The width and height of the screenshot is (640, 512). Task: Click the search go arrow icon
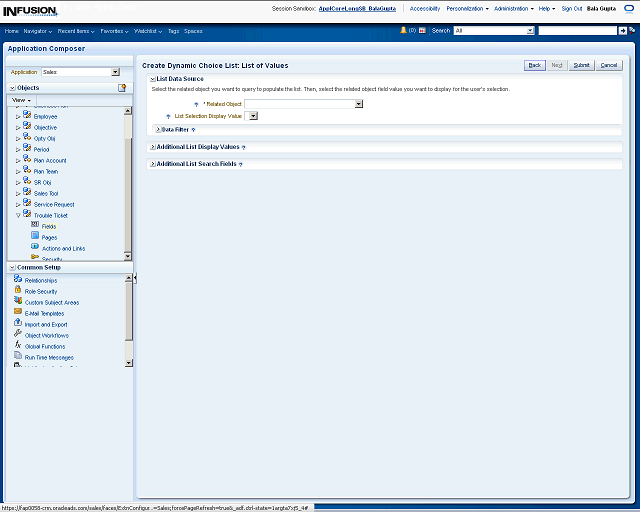click(x=622, y=31)
